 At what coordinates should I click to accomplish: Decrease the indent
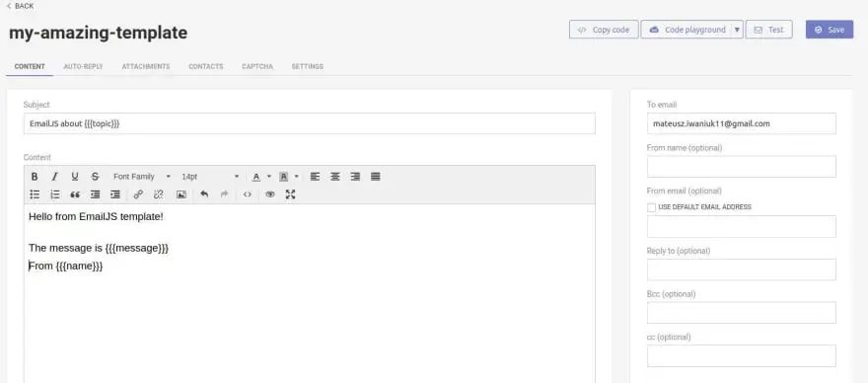(96, 194)
